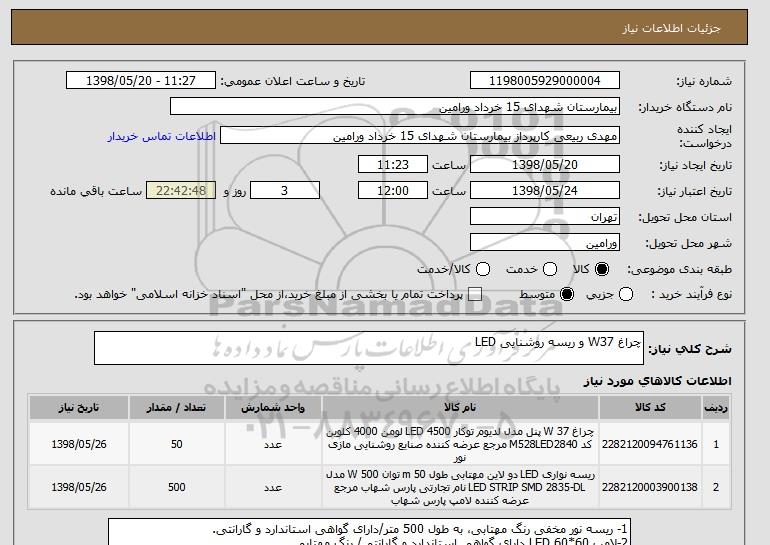770x545 pixels.
Task: Click the شماره نیاز field 1198005929000004
Action: 545,81
